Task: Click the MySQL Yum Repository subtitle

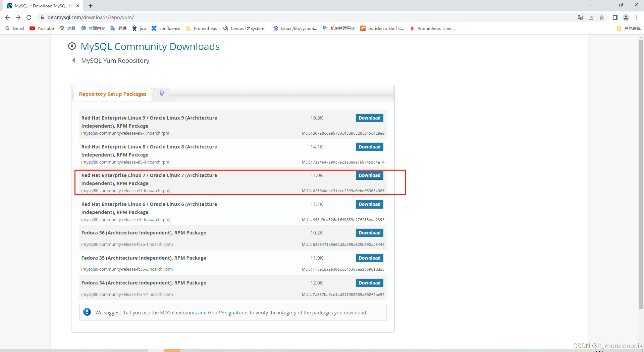Action: [115, 60]
